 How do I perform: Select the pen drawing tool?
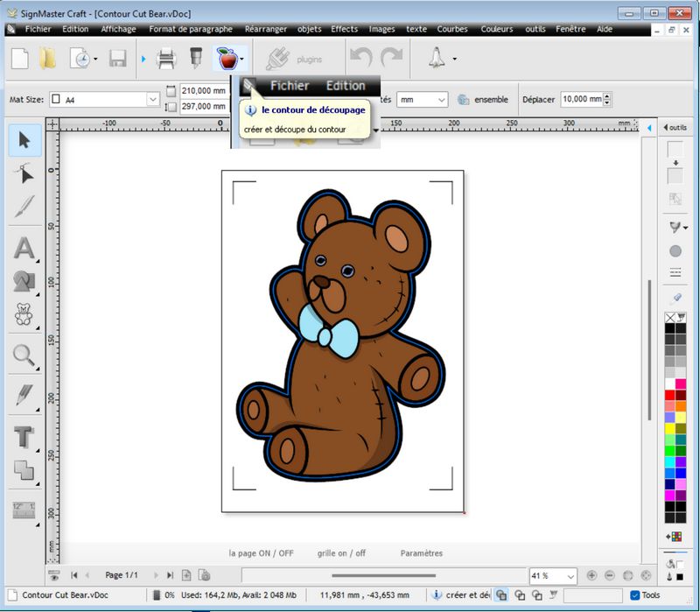(24, 395)
